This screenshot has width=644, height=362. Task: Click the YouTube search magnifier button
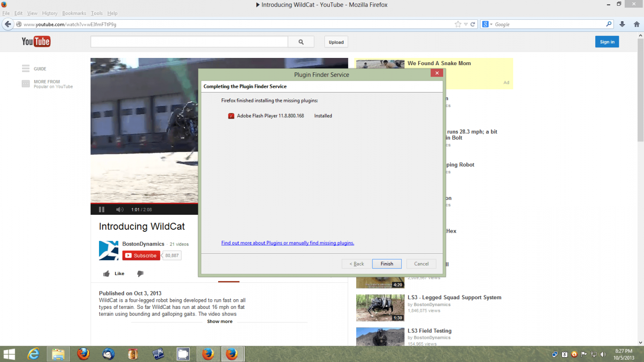pos(301,42)
